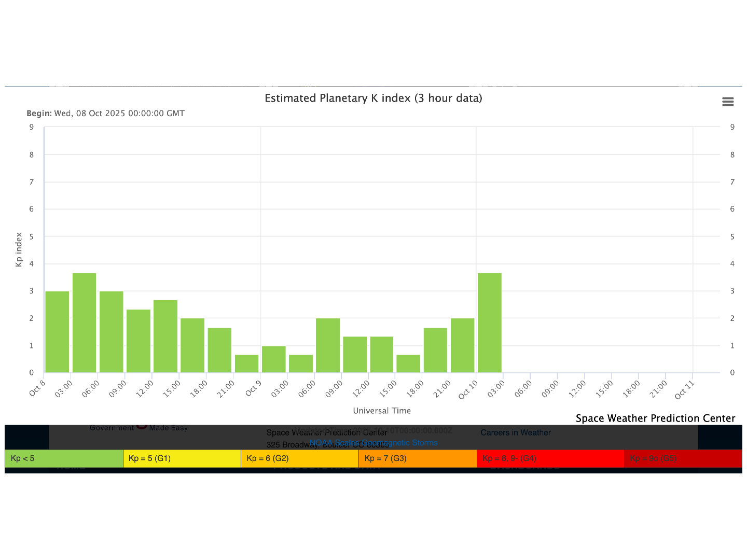Screen dimensions: 747x560
Task: Select the yellow Kp = 5 (G1) legend box
Action: coord(182,458)
